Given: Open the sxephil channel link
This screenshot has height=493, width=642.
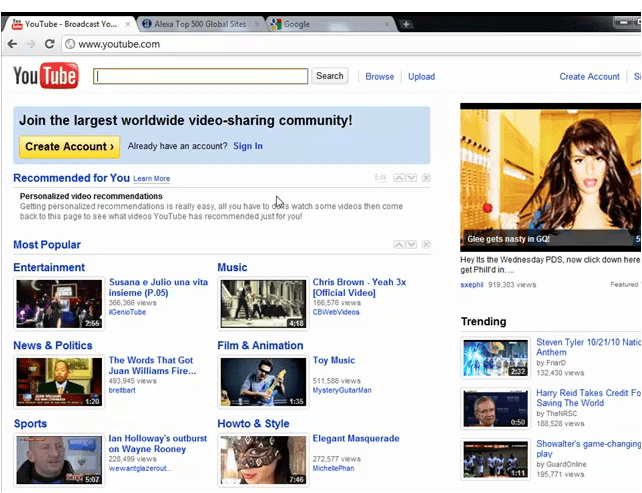Looking at the screenshot, I should [x=472, y=285].
